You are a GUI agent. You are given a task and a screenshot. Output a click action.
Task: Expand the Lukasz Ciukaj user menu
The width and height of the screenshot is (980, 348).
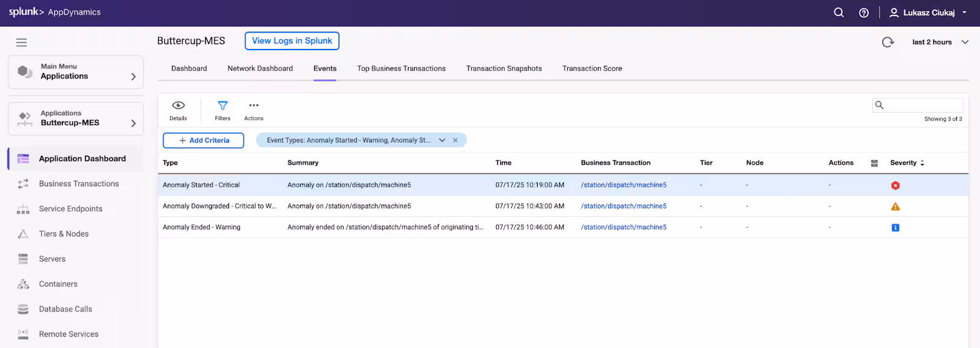tap(928, 12)
